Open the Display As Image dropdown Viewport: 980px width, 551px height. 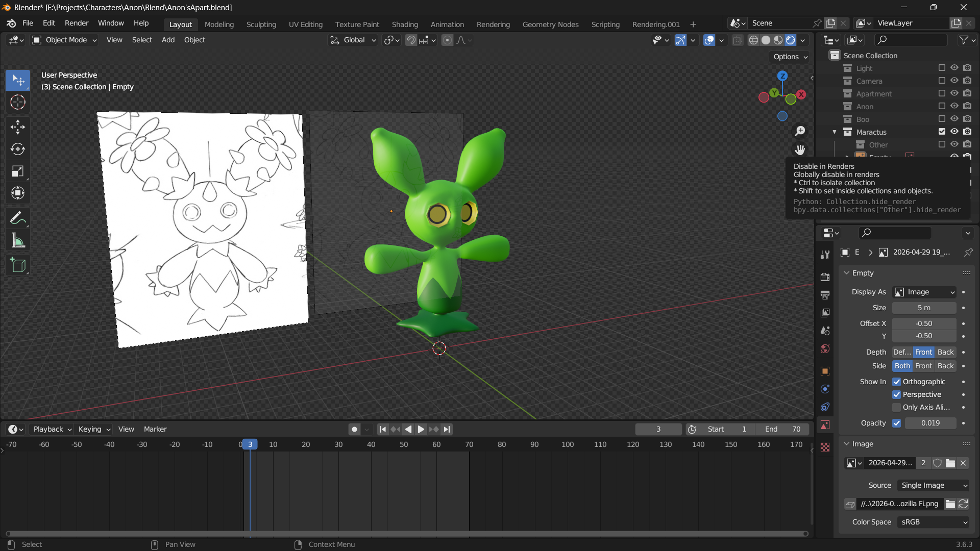pyautogui.click(x=924, y=292)
